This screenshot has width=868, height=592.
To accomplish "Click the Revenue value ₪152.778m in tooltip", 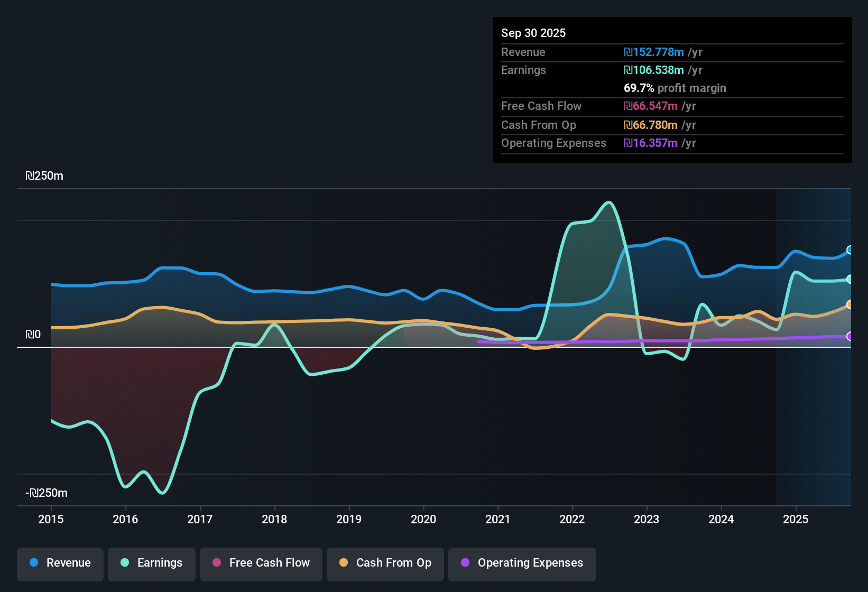I will (x=653, y=52).
